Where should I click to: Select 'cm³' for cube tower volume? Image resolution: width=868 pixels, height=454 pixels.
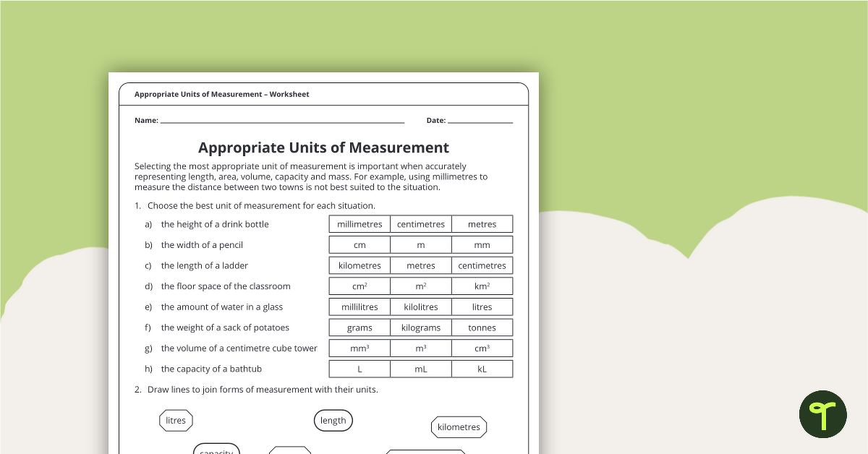[x=482, y=348]
